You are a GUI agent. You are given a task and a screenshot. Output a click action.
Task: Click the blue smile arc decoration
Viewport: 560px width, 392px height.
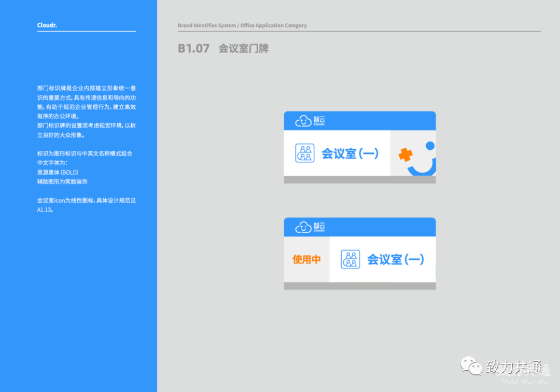click(x=423, y=170)
